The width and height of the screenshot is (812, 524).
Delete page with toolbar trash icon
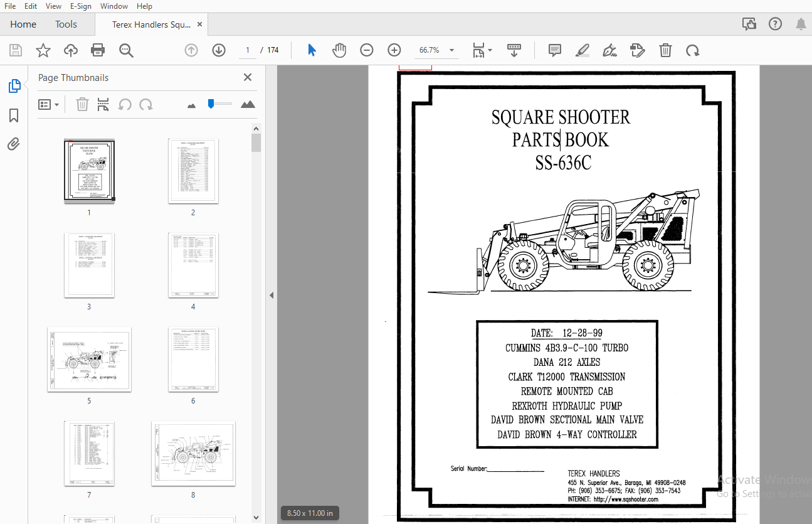[665, 50]
